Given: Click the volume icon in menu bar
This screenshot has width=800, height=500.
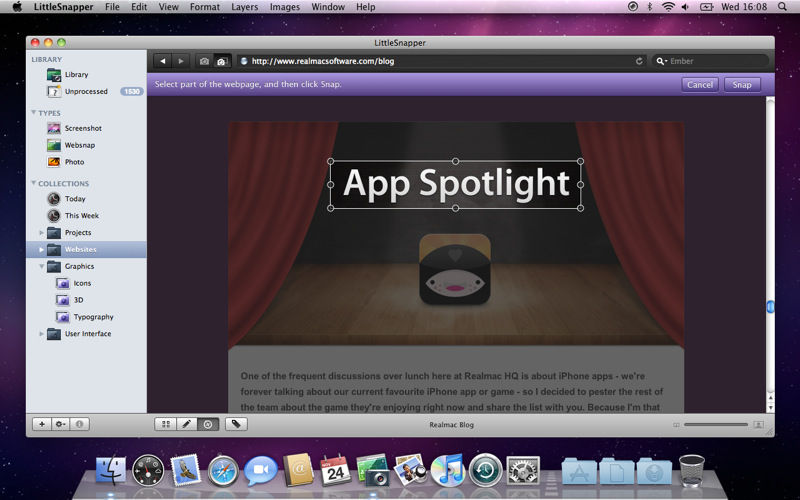Looking at the screenshot, I should (685, 7).
